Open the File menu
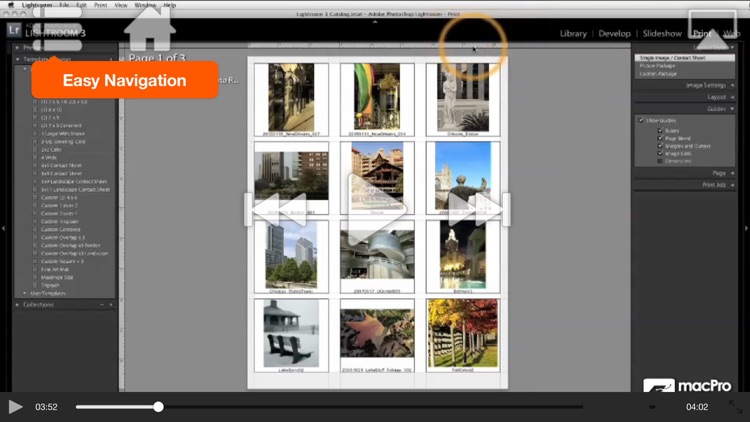Image resolution: width=750 pixels, height=422 pixels. click(x=64, y=5)
